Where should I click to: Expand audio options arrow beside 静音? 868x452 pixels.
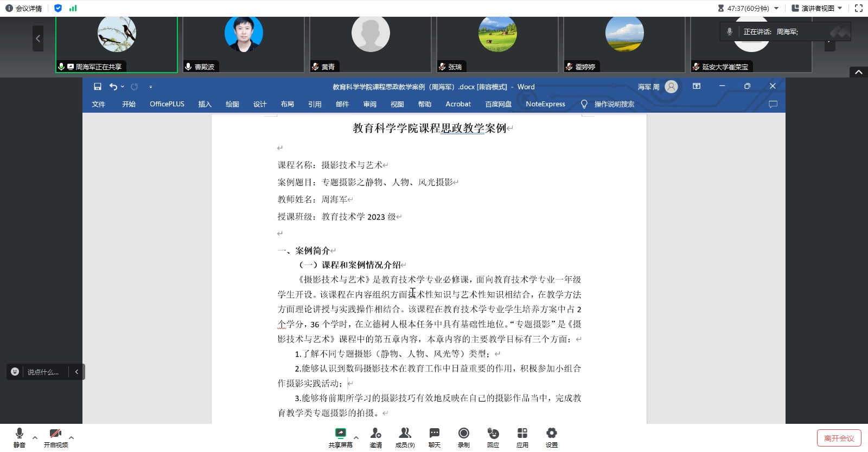(x=35, y=437)
